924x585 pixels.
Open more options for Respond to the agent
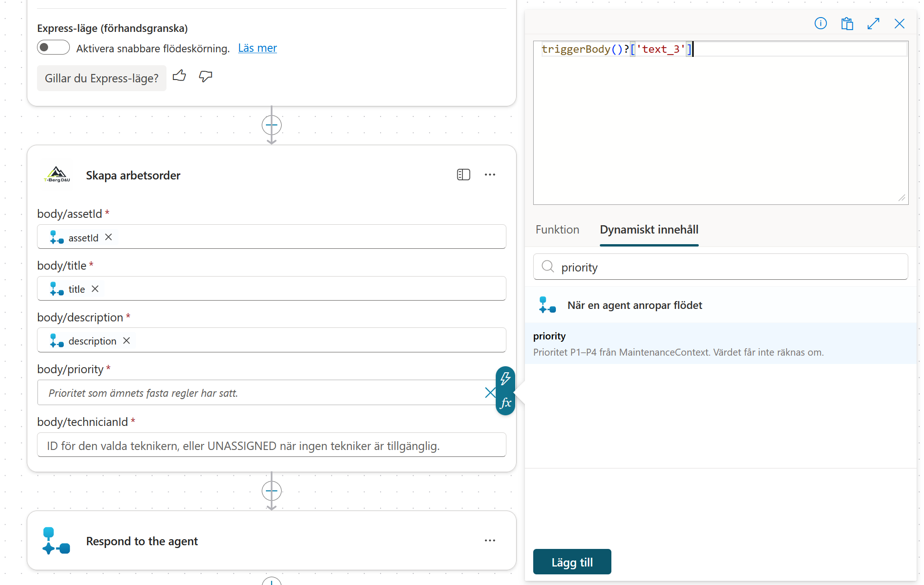pyautogui.click(x=490, y=541)
